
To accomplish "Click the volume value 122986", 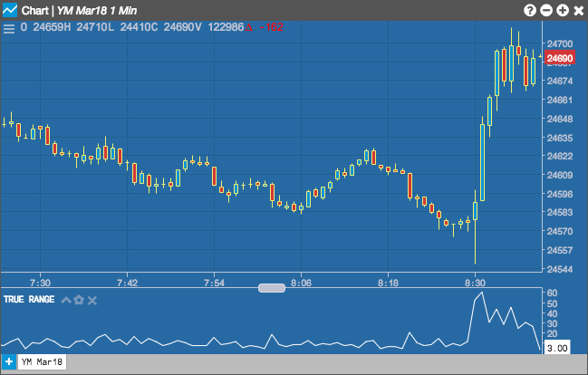I will [x=227, y=27].
